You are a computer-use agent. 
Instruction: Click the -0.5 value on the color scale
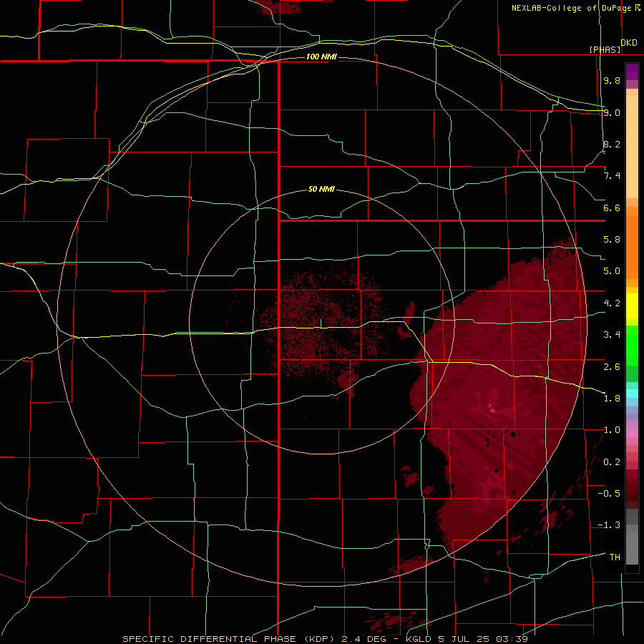point(609,494)
